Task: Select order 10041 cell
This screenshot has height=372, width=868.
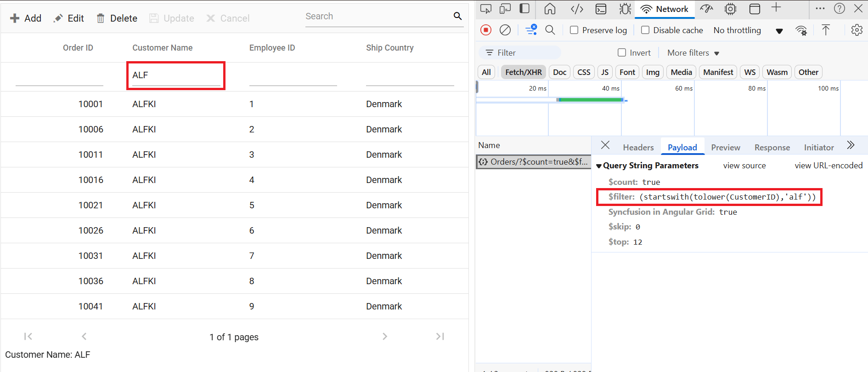Action: [x=90, y=306]
